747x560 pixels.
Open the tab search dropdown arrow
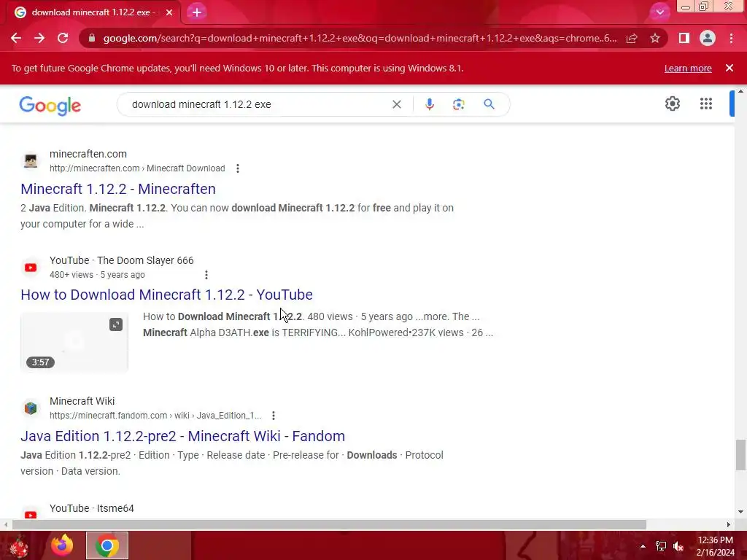(659, 12)
